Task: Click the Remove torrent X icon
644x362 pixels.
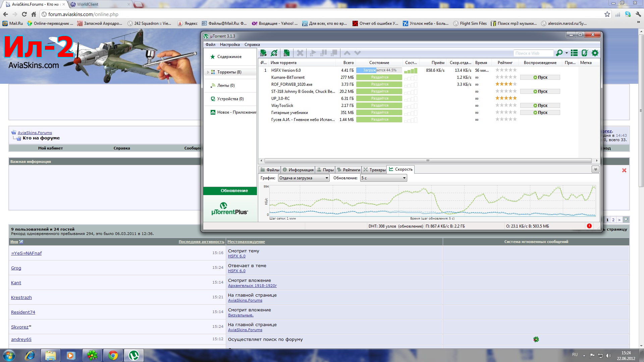Action: coord(300,53)
